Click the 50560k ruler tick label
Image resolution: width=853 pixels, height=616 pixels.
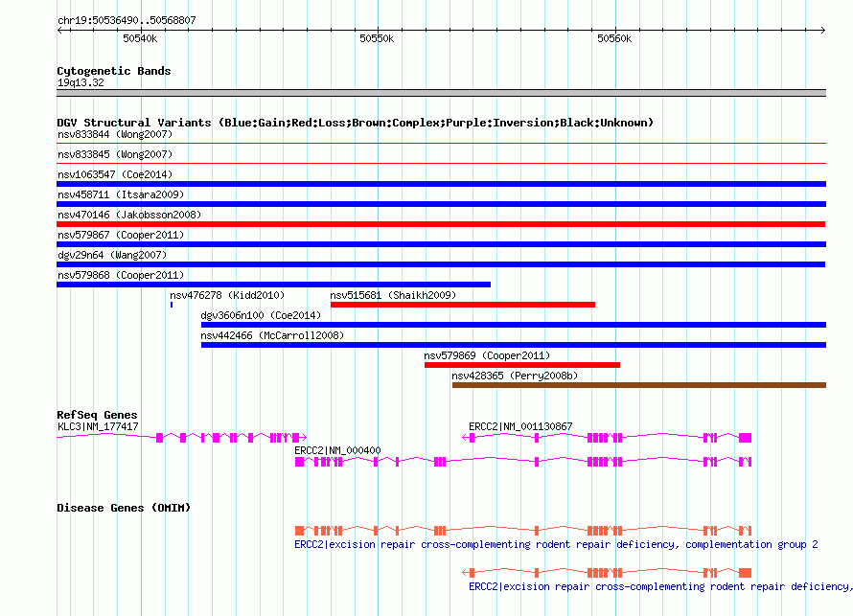[x=614, y=38]
